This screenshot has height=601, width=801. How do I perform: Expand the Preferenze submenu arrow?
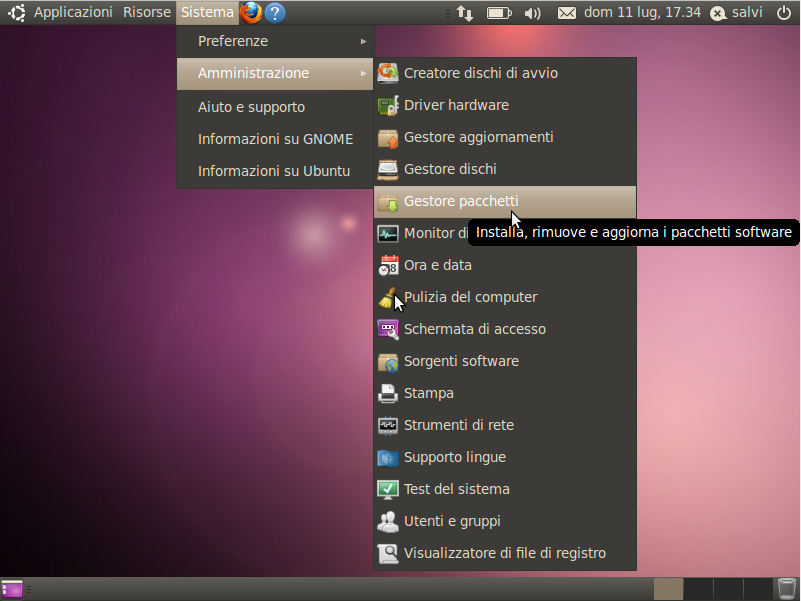[x=363, y=41]
